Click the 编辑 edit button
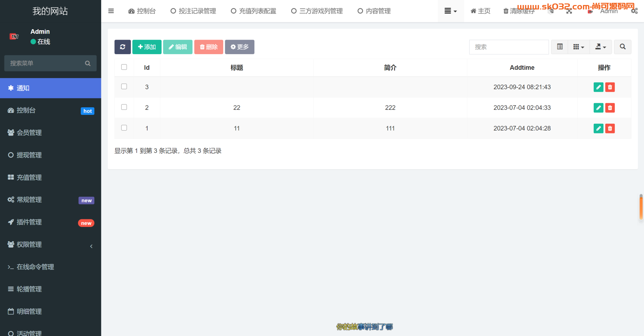 click(178, 47)
